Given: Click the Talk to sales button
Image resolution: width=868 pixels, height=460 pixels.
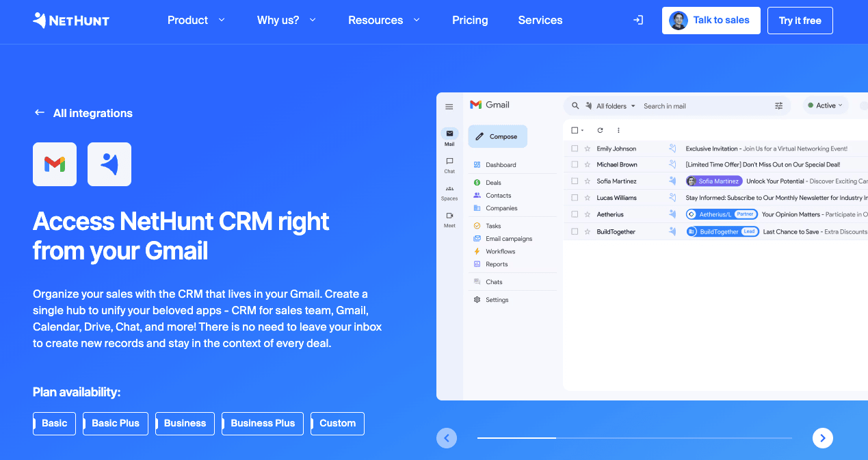Looking at the screenshot, I should 710,21.
